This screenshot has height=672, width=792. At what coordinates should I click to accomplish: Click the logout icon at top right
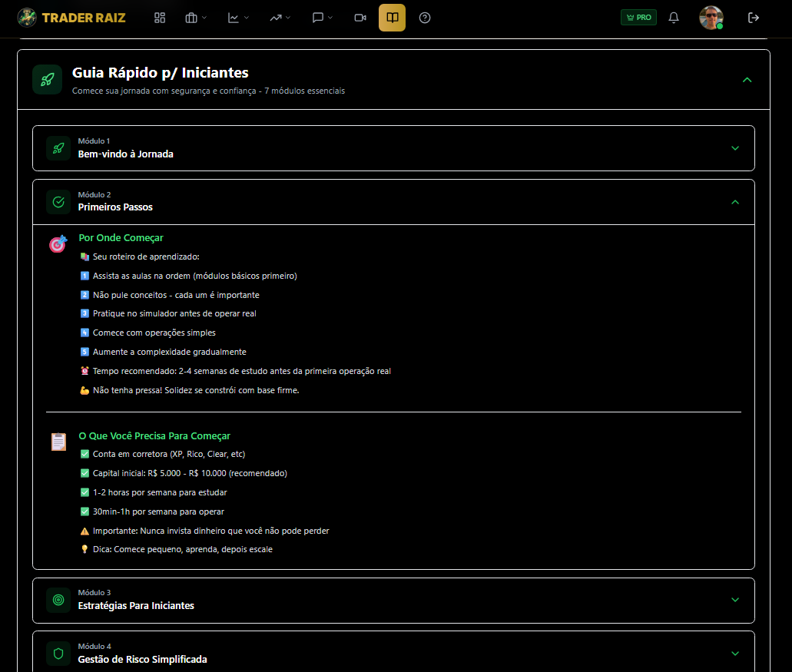click(x=754, y=18)
